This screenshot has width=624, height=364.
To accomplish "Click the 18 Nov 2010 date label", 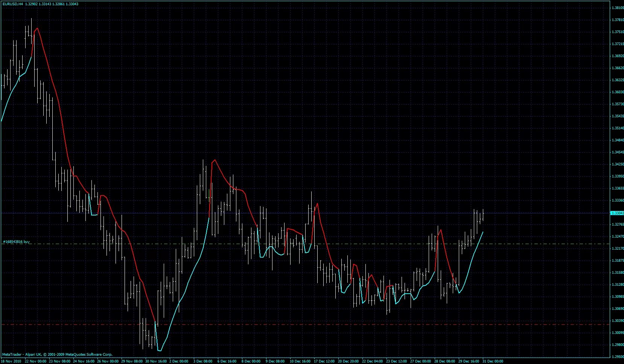I will [11, 361].
